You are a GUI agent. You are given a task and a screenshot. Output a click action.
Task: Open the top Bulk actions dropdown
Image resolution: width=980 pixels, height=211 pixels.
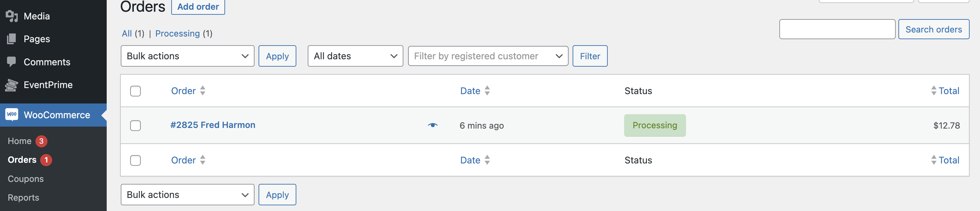coord(187,56)
